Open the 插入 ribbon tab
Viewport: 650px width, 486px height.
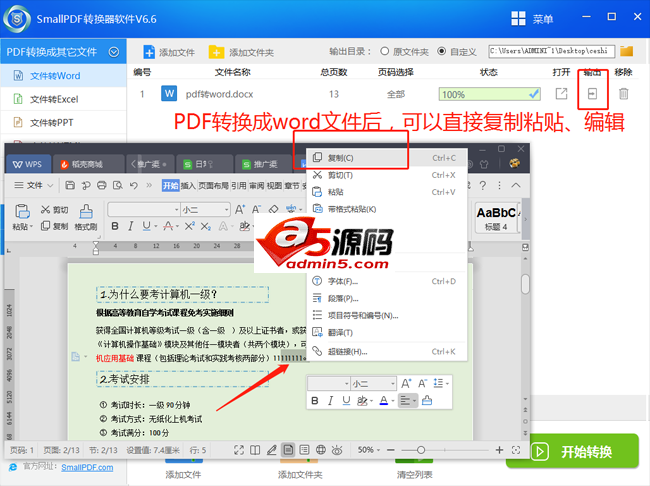pos(188,185)
